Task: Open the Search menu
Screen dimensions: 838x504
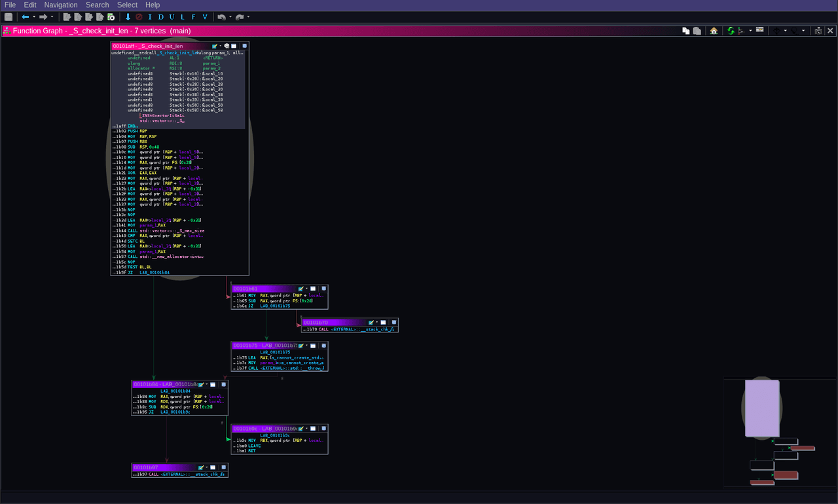Action: [x=98, y=5]
